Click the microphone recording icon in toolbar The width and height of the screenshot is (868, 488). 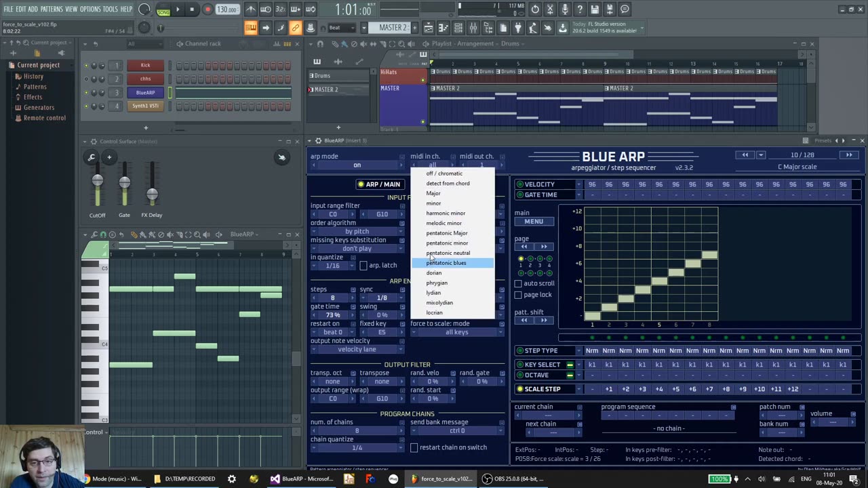(x=565, y=9)
